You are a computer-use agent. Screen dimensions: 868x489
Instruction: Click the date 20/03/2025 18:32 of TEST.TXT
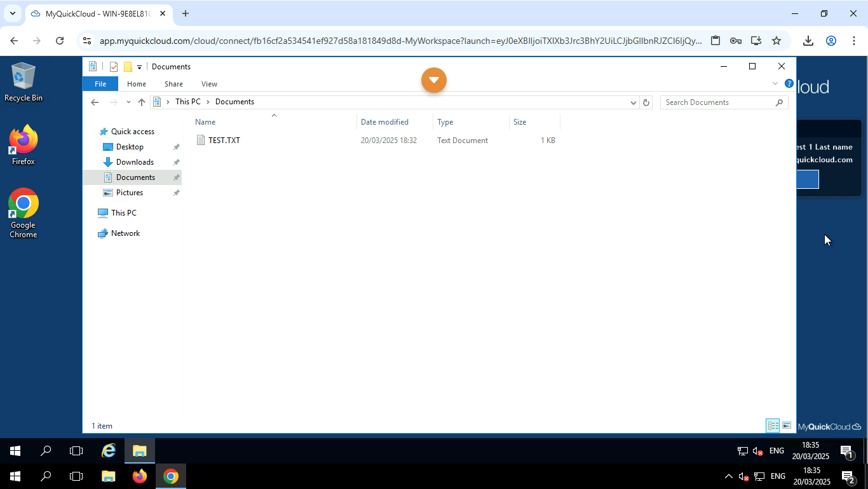coord(389,141)
